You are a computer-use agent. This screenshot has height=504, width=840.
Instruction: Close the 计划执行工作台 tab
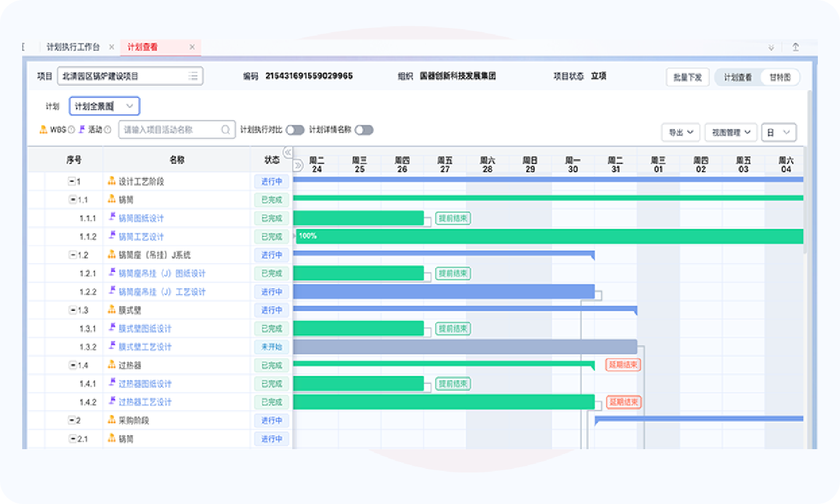click(111, 47)
